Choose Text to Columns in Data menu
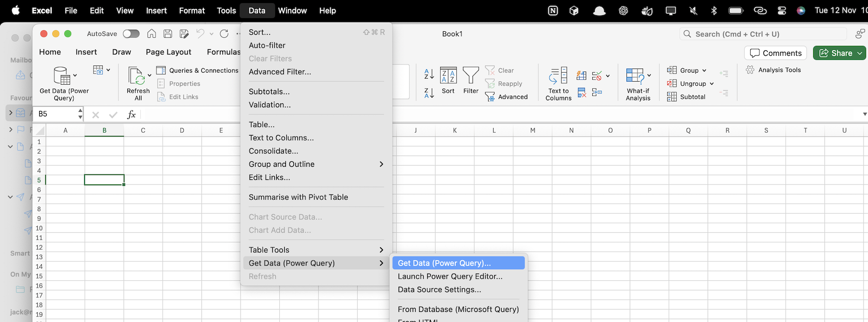Viewport: 868px width, 322px height. click(281, 138)
